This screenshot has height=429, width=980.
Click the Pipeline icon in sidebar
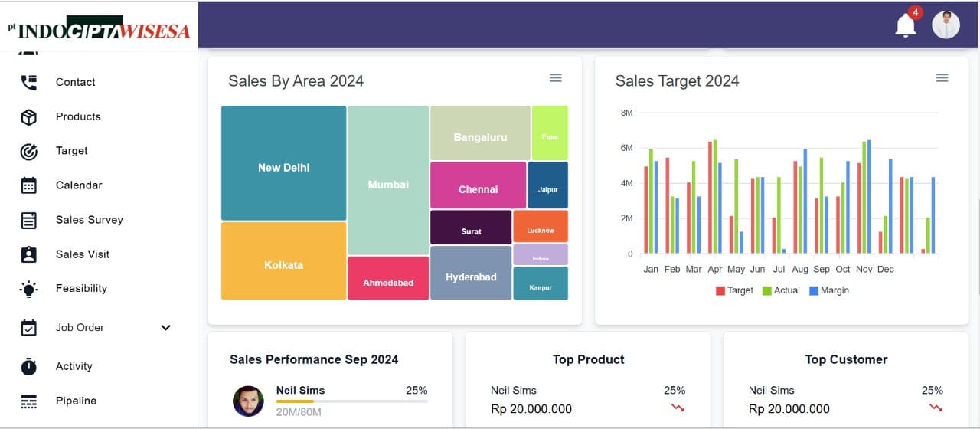coord(29,401)
